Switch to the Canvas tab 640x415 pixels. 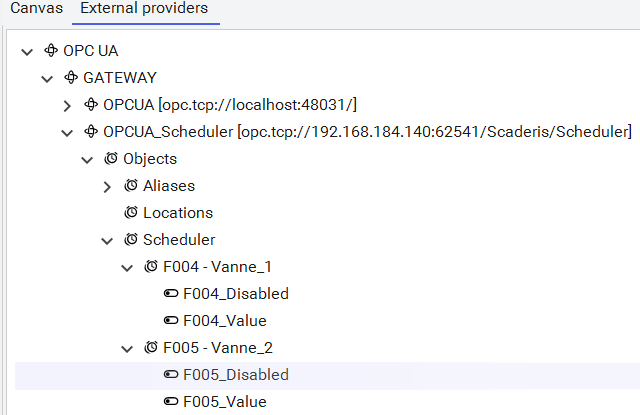click(x=37, y=9)
